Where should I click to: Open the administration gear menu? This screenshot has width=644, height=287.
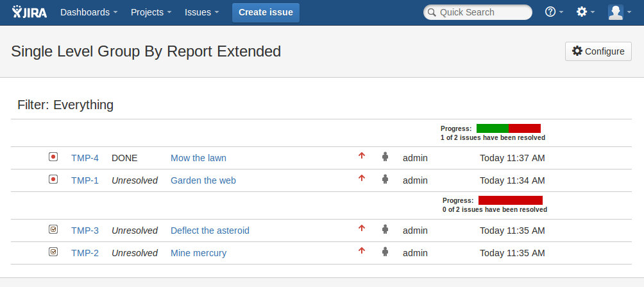[x=586, y=12]
